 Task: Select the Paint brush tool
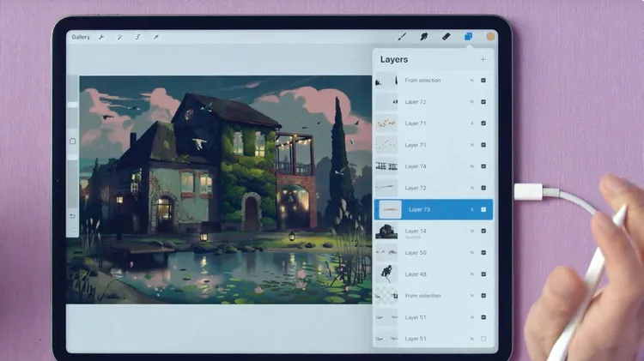tap(402, 37)
